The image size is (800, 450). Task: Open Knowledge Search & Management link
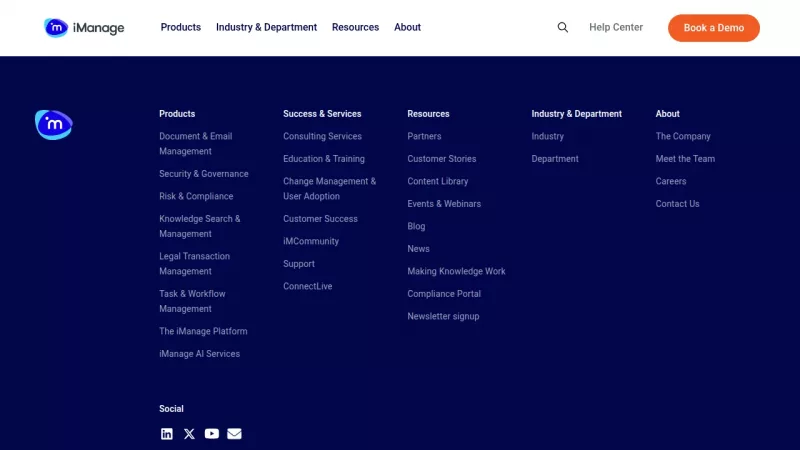click(199, 227)
